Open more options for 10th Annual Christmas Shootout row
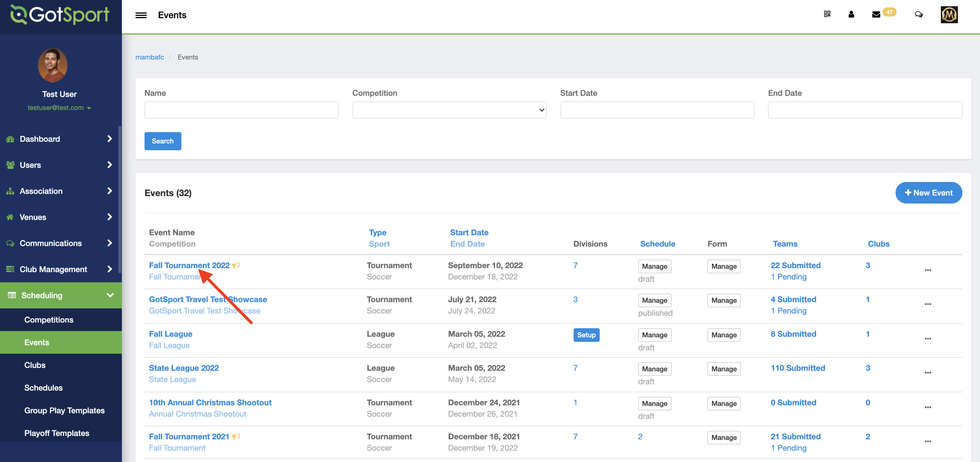The width and height of the screenshot is (980, 462). pos(928,408)
